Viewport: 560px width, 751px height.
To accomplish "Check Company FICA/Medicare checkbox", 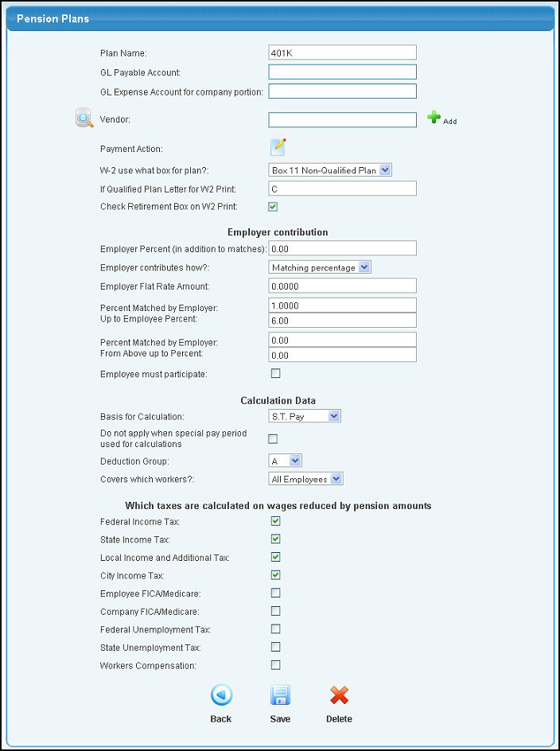I will click(x=275, y=611).
